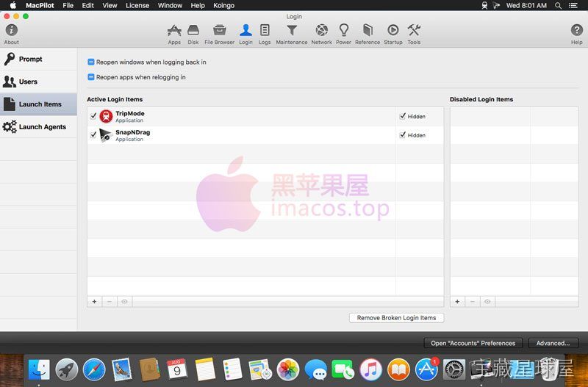Open the View menu

pos(110,5)
